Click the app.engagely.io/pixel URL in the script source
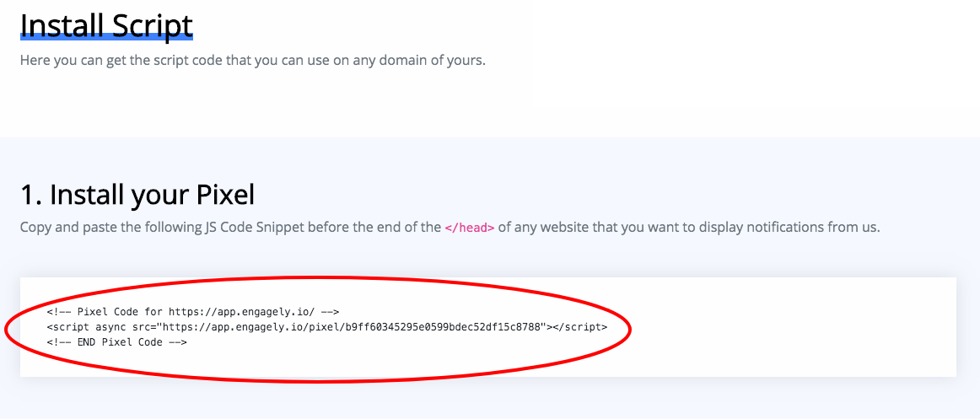 (x=274, y=326)
